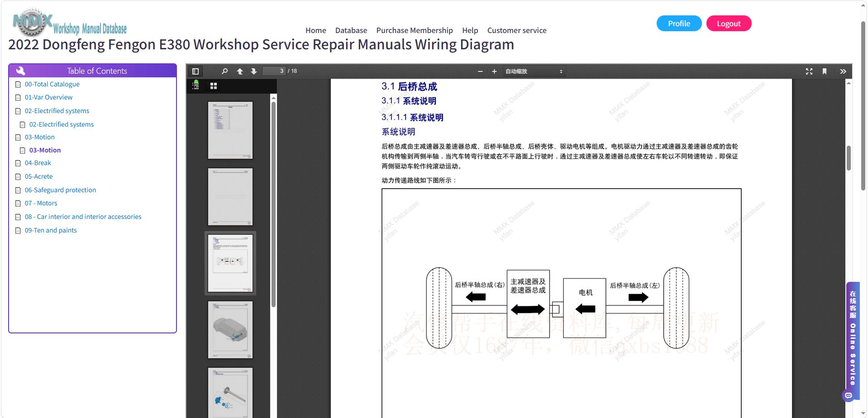Go to next page arrow
868x418 pixels.
[x=254, y=71]
